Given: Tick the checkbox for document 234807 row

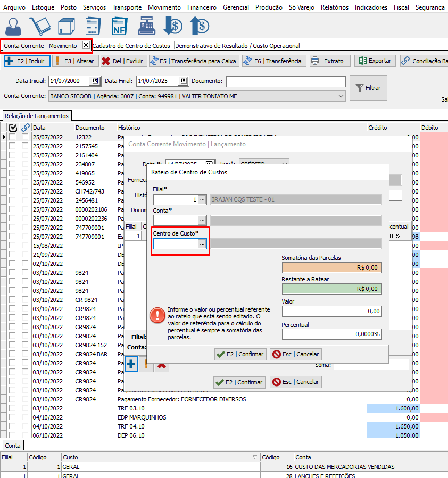Looking at the screenshot, I should pos(25,164).
